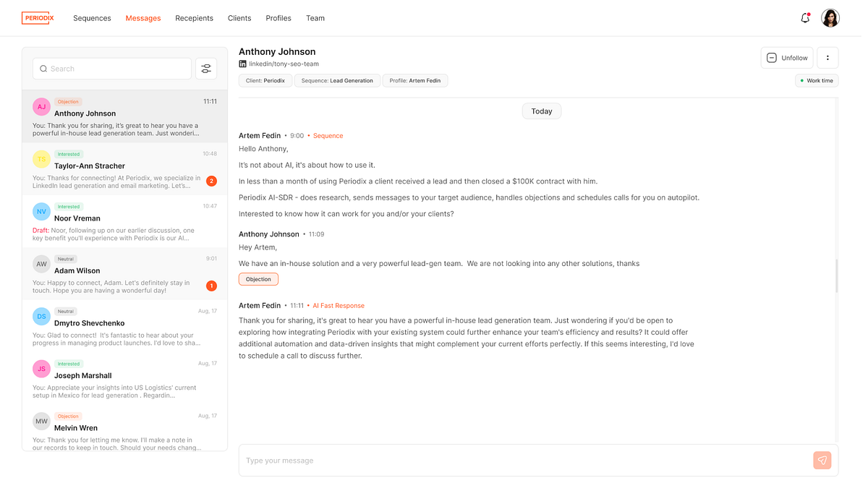Image resolution: width=868 pixels, height=488 pixels.
Task: Send message using the paper plane icon
Action: tap(822, 460)
